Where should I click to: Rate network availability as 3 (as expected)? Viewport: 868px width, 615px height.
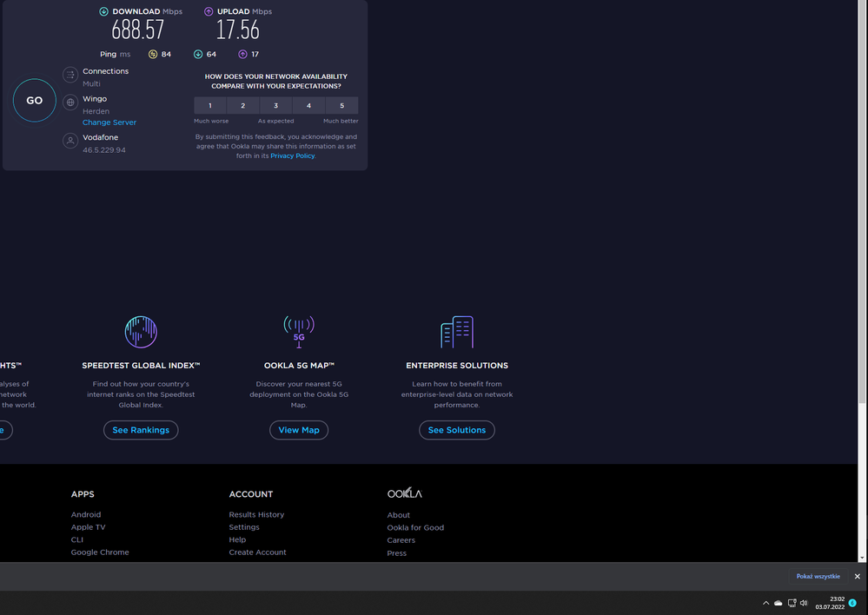point(275,105)
